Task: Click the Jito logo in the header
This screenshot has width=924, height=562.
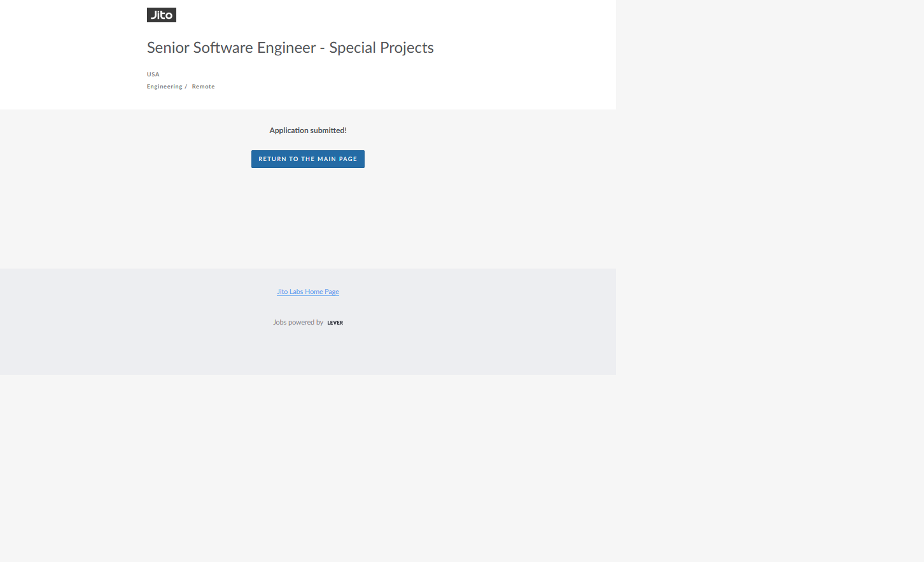Action: tap(162, 15)
